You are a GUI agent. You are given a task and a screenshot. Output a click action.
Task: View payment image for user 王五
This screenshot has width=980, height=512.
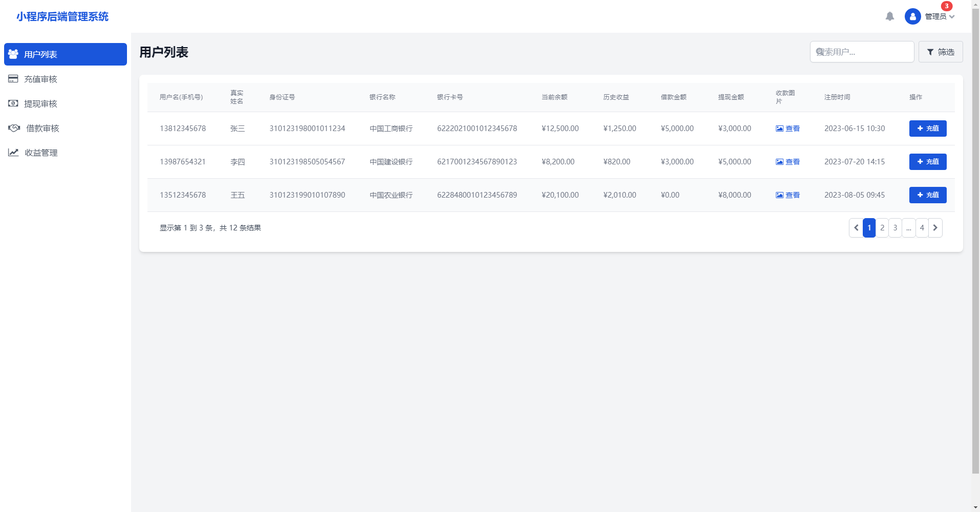coord(787,195)
